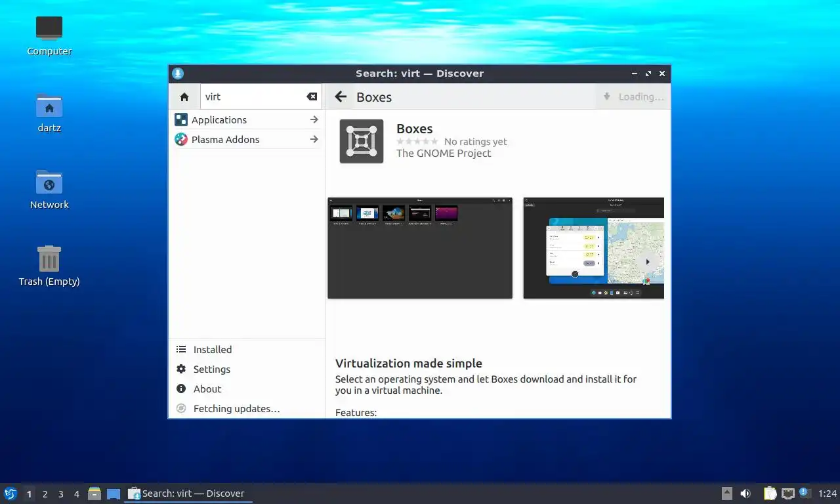Click the Installed list icon

coord(181,350)
